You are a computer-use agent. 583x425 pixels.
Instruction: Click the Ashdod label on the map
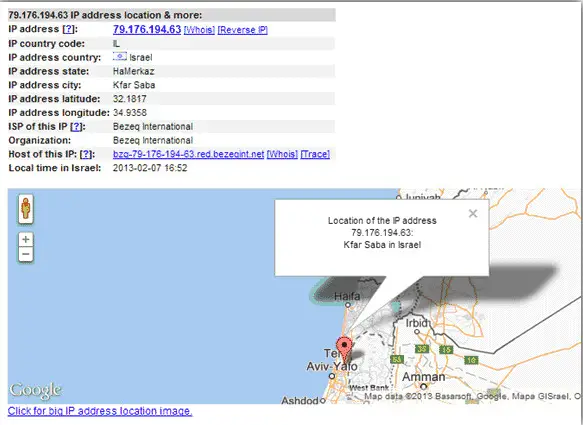[300, 400]
